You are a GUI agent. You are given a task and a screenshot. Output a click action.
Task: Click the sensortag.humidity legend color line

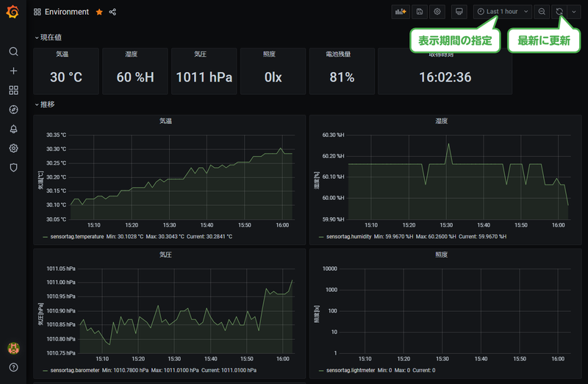321,237
